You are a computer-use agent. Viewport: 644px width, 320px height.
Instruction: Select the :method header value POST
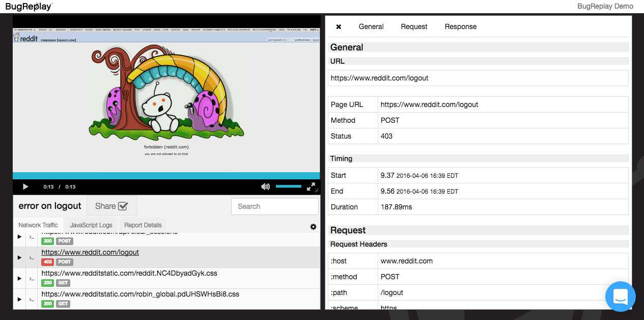coord(503,277)
